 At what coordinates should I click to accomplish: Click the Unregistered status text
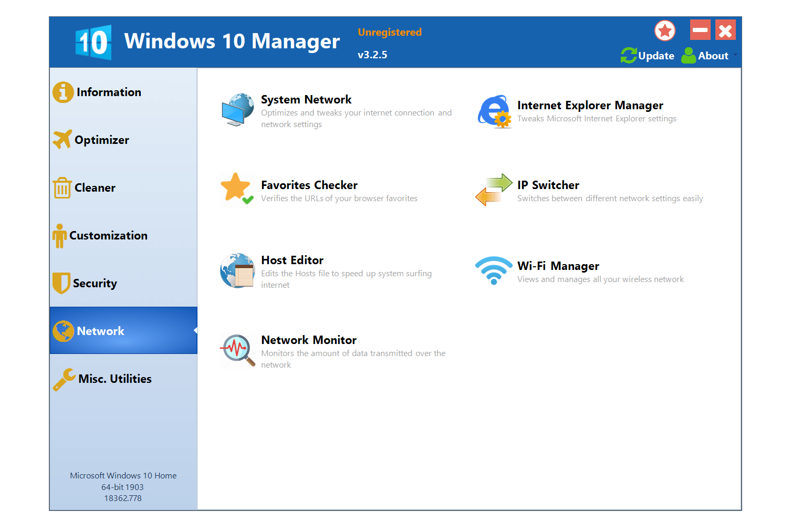(390, 33)
